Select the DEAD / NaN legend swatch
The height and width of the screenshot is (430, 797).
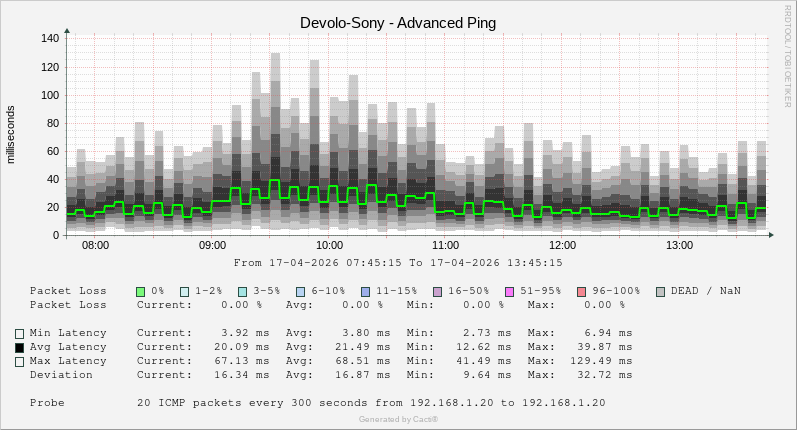pos(661,291)
